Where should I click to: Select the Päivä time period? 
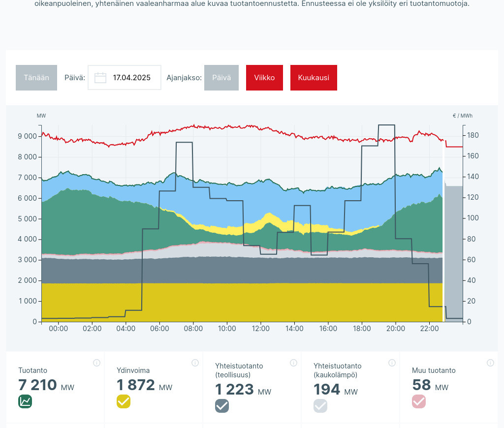[x=221, y=78]
